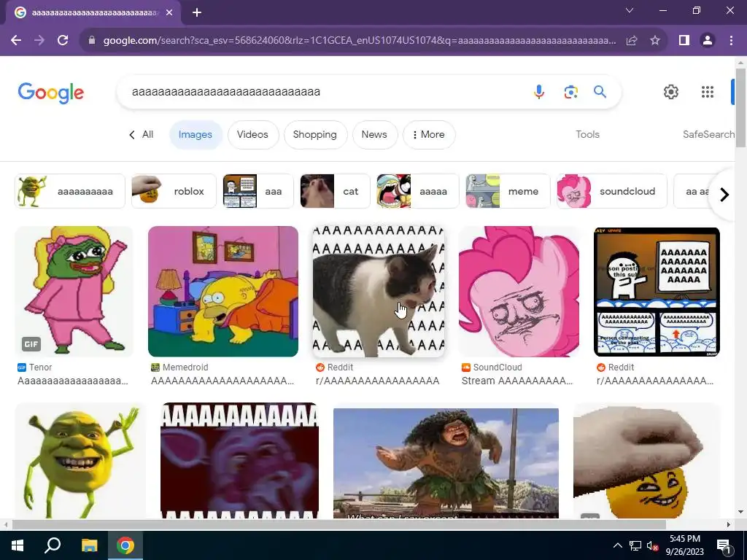Select the 'aaaaaaaaaa' related search chip
This screenshot has height=560, width=747.
(x=69, y=191)
